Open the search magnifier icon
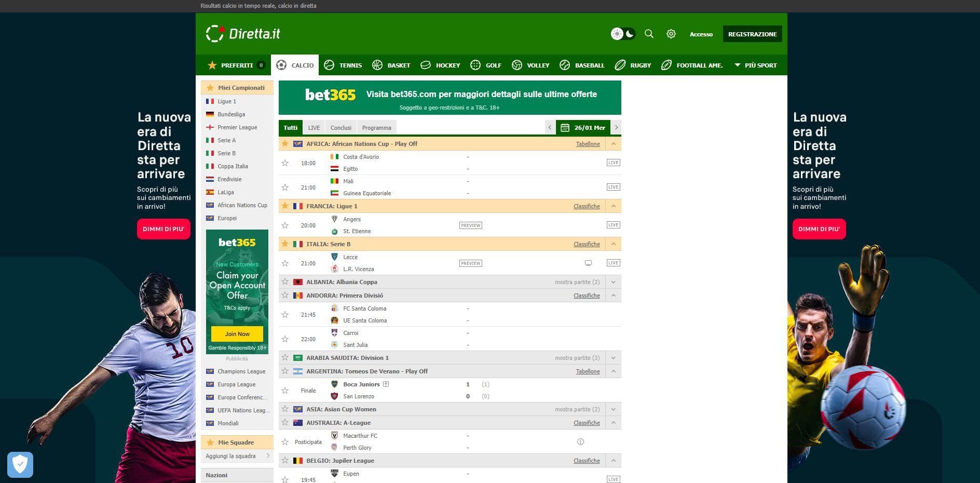Screen dimensions: 980x483 click(649, 34)
